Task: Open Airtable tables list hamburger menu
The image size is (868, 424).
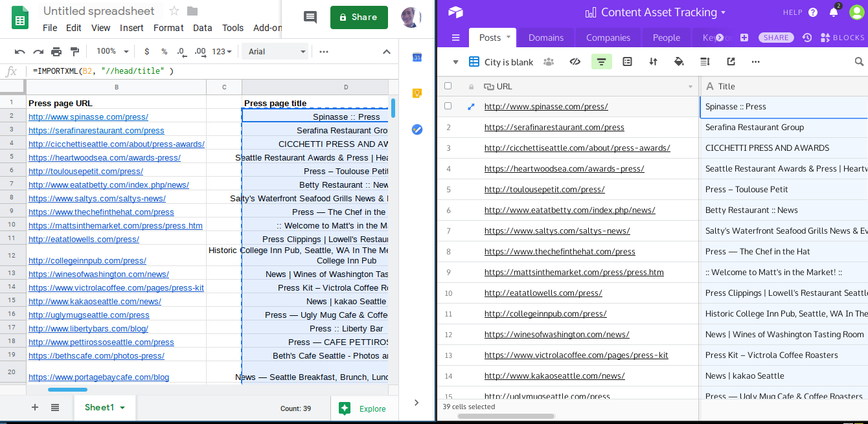Action: (x=455, y=38)
